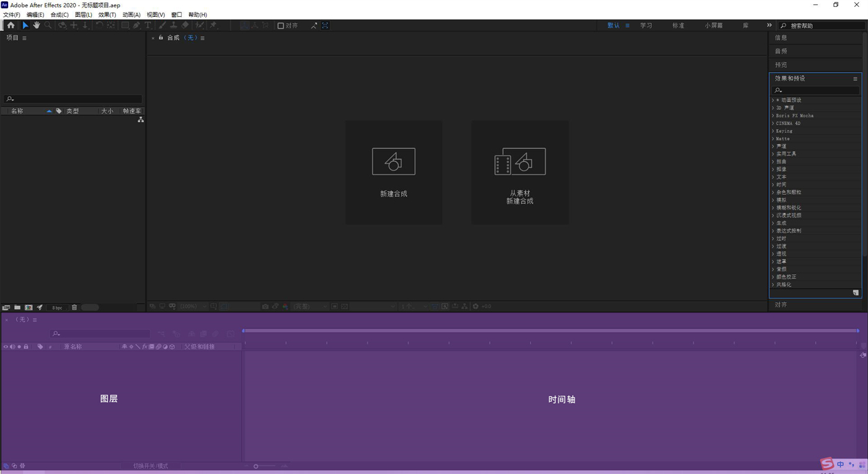Image resolution: width=868 pixels, height=474 pixels.
Task: Expand the Boris FX Mocha category
Action: [x=773, y=115]
